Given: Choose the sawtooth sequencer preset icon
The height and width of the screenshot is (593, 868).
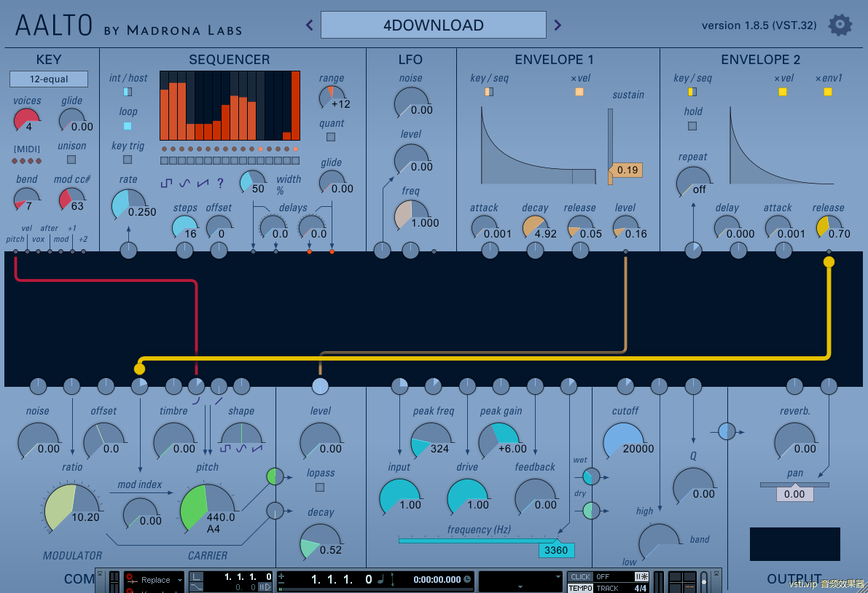Looking at the screenshot, I should [x=203, y=183].
